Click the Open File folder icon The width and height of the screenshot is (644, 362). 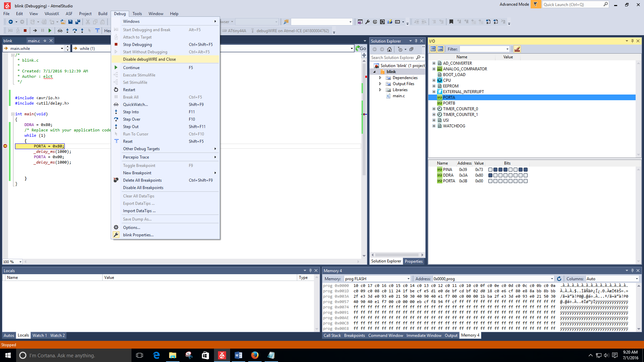(x=63, y=22)
